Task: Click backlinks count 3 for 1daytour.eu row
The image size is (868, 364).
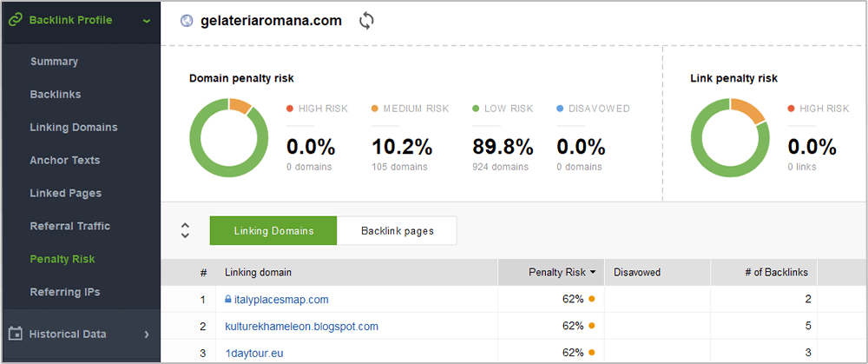Action: tap(808, 353)
